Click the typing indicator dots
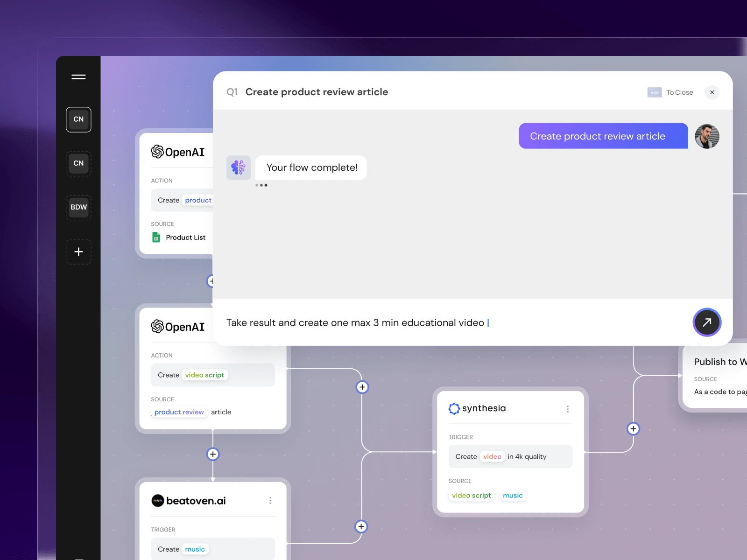Screen dimensions: 747x560 261,185
